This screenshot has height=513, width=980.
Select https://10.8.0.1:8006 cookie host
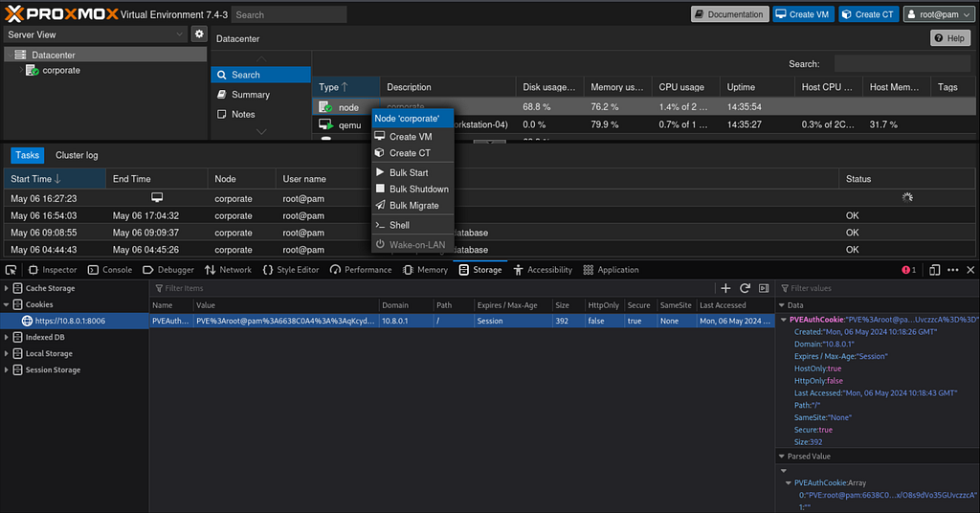click(x=70, y=321)
